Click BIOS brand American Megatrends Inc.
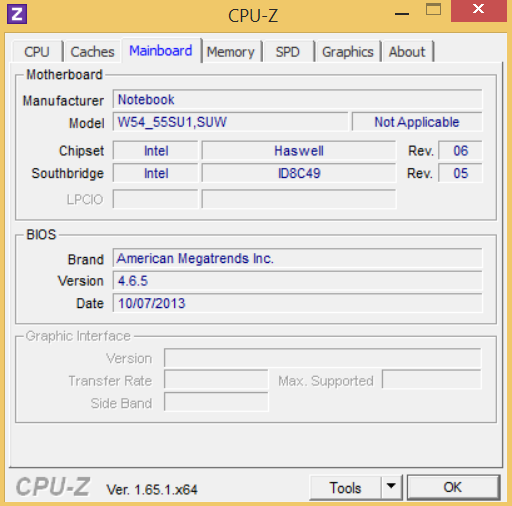This screenshot has height=506, width=512. (x=297, y=258)
